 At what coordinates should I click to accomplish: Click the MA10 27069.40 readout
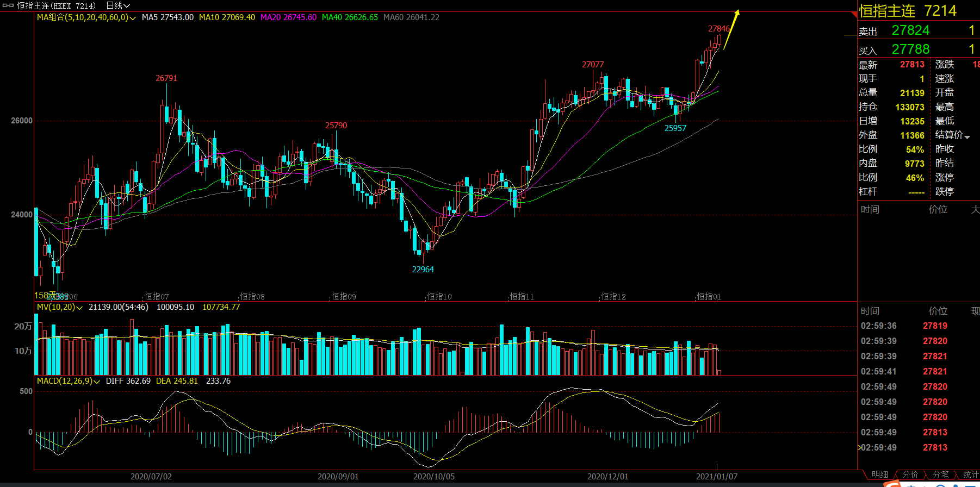227,17
